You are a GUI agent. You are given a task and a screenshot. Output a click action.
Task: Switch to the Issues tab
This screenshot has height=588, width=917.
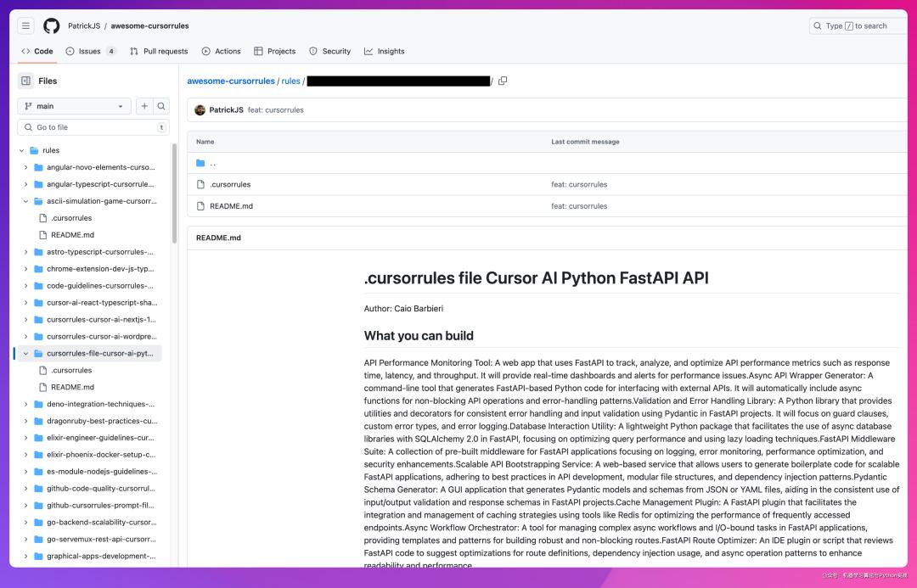(90, 51)
